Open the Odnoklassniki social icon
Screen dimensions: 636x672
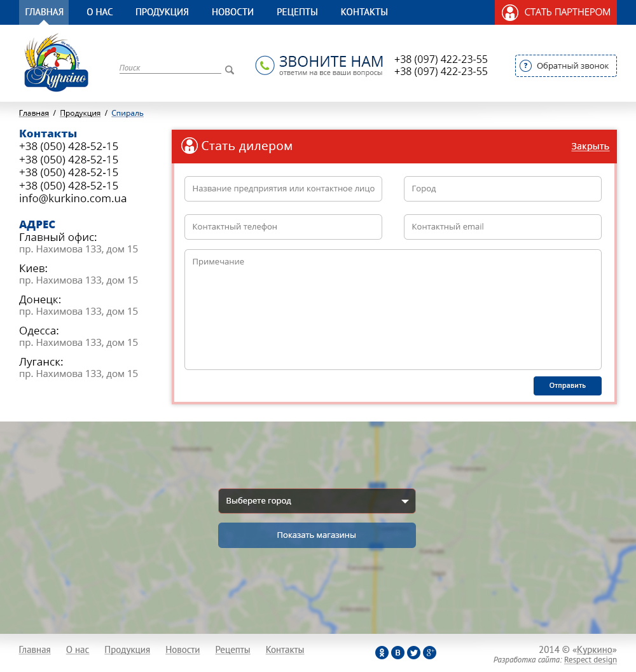coord(382,652)
